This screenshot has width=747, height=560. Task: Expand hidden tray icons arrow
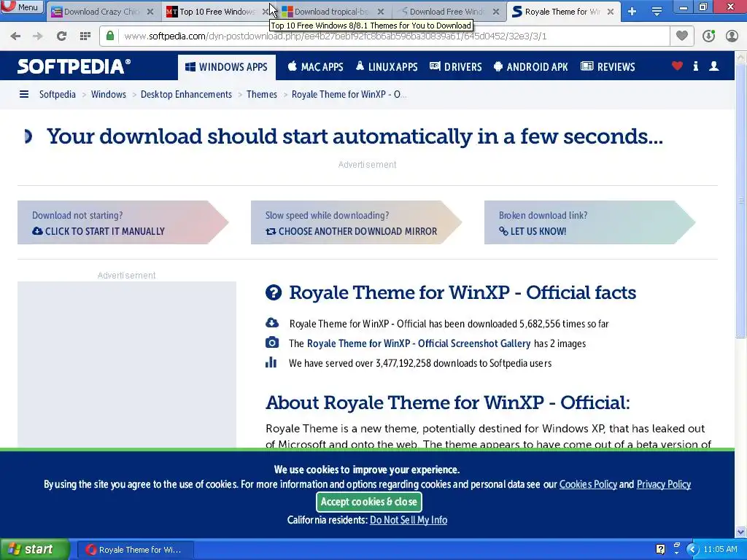[x=692, y=550]
